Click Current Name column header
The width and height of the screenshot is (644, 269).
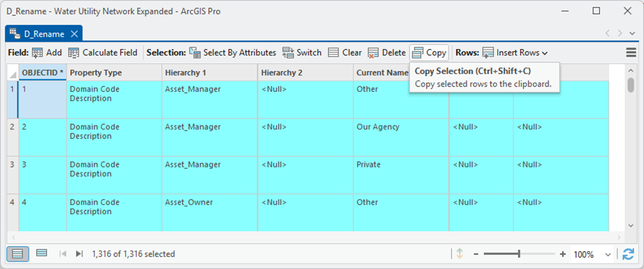click(382, 73)
